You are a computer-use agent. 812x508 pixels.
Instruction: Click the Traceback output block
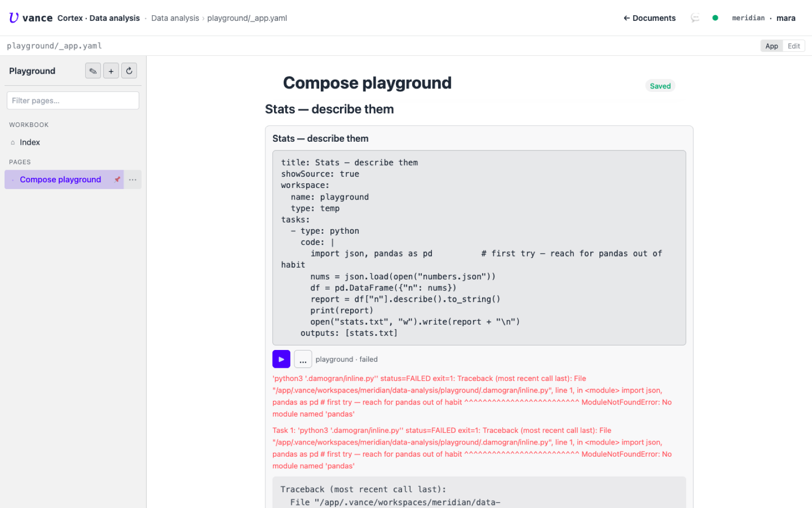point(479,492)
